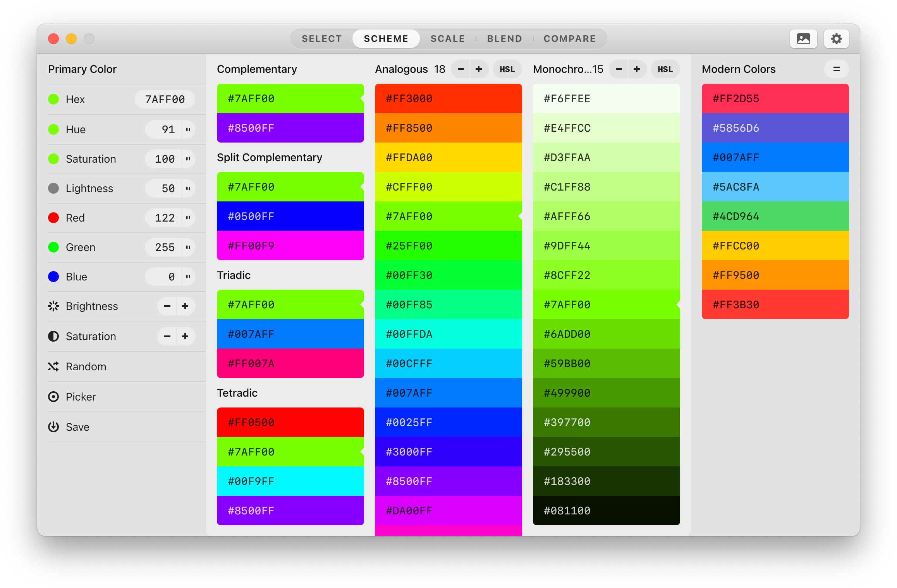The image size is (897, 588).
Task: Click the Saturation half-circle icon
Action: click(53, 336)
